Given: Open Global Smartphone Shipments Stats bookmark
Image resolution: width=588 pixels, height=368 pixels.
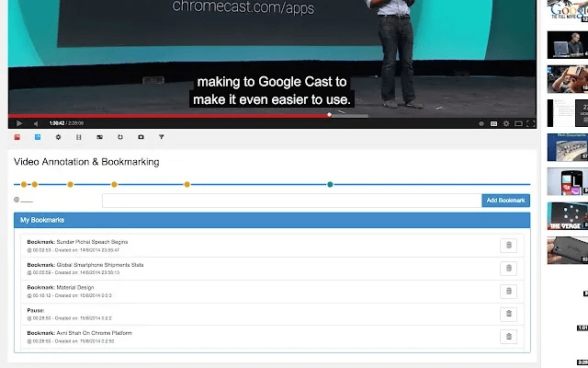Looking at the screenshot, I should tap(99, 265).
